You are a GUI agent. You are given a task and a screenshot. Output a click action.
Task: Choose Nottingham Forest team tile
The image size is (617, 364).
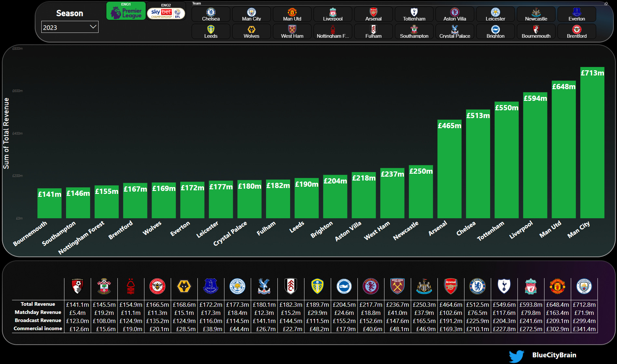point(333,32)
